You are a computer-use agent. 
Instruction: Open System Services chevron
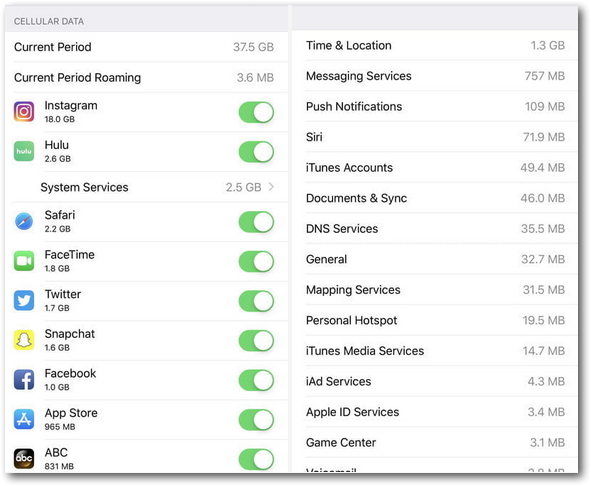271,187
